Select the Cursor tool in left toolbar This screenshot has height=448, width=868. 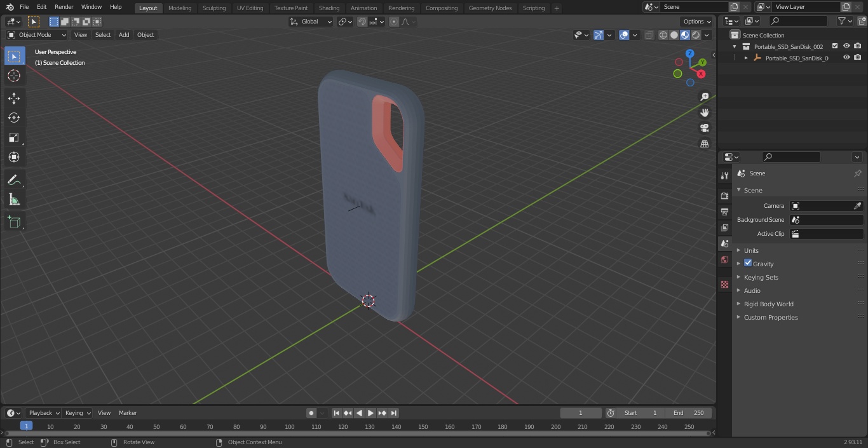click(x=14, y=76)
